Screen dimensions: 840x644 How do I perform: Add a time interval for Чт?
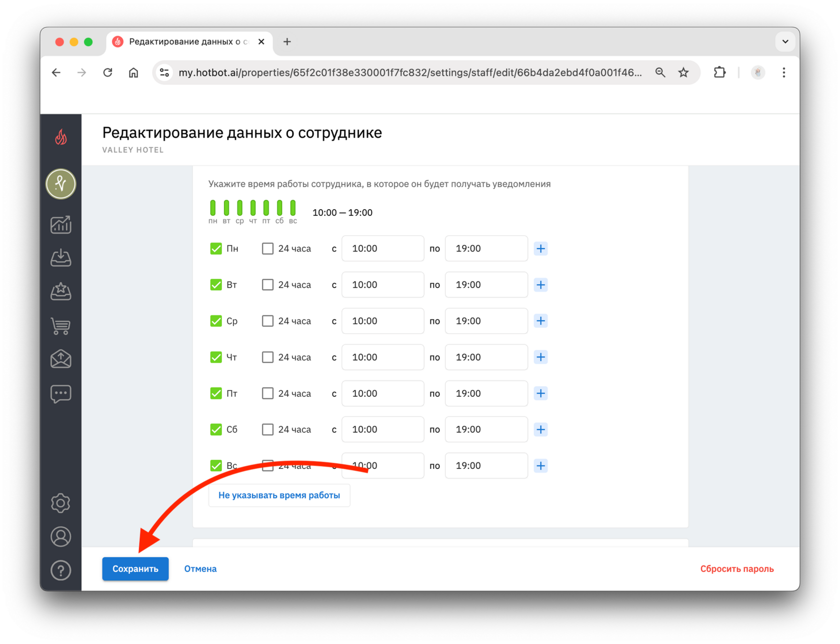tap(540, 357)
